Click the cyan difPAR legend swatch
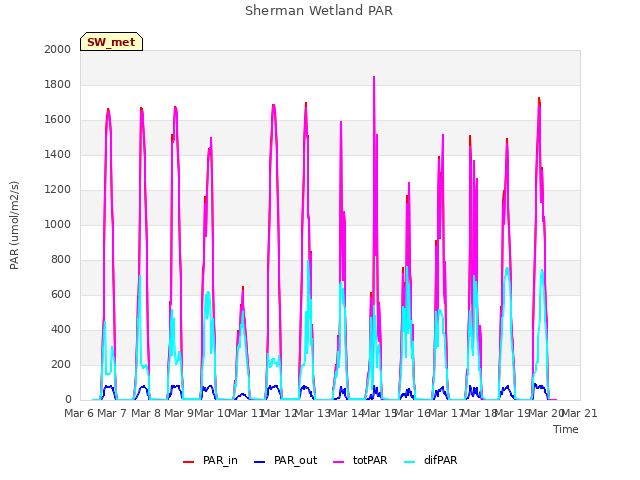This screenshot has width=640, height=480. [x=409, y=462]
